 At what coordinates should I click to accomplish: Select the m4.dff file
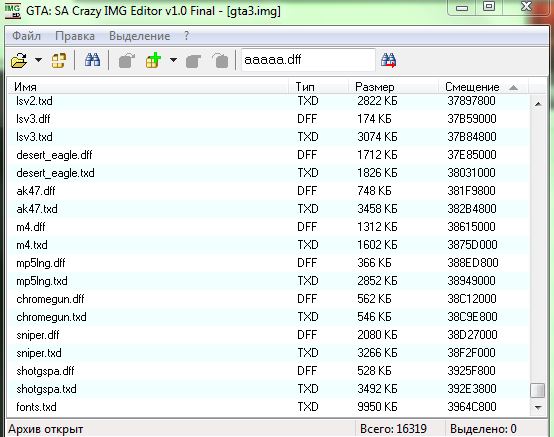pos(268,227)
